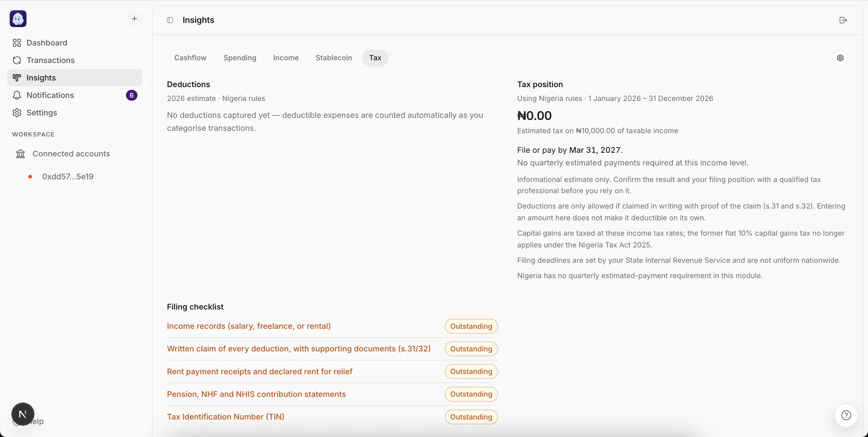Image resolution: width=868 pixels, height=437 pixels.
Task: Open the Income records checklist item
Action: [x=249, y=326]
